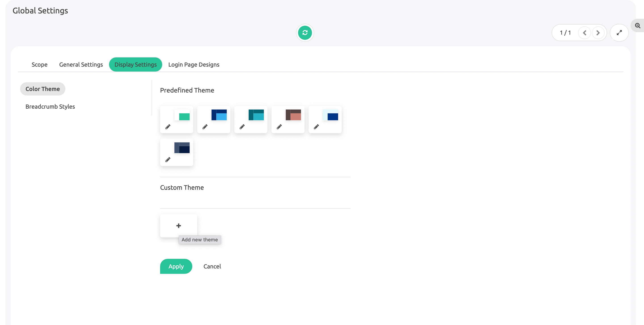Image resolution: width=644 pixels, height=325 pixels.
Task: Select the brown and salmon theme swatch
Action: click(293, 115)
